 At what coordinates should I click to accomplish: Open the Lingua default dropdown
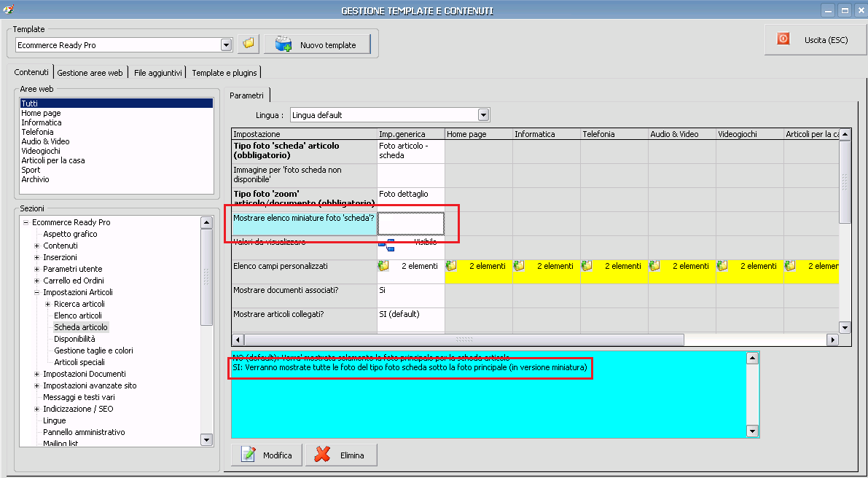tap(483, 115)
